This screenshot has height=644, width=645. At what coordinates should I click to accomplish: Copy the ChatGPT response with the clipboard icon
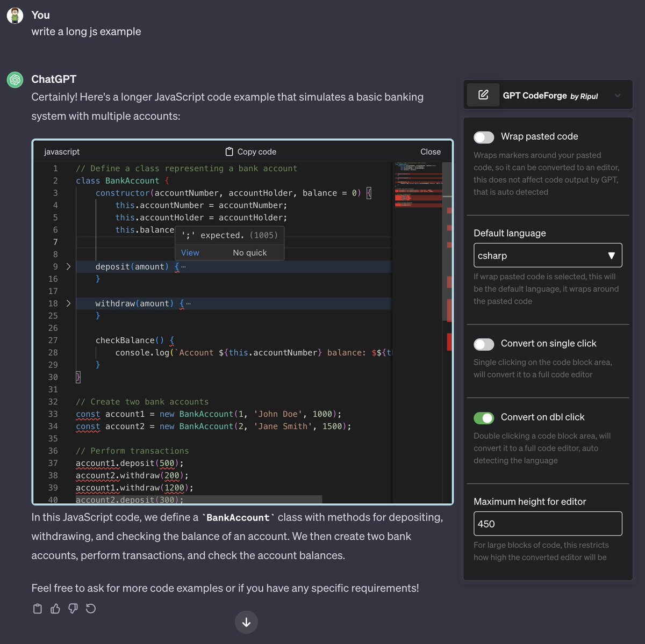38,609
